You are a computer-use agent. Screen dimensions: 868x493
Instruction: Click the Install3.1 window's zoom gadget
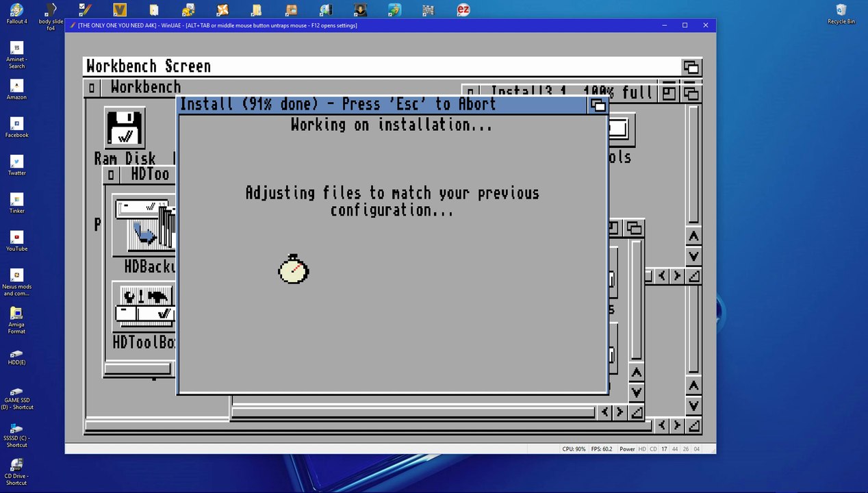click(669, 93)
